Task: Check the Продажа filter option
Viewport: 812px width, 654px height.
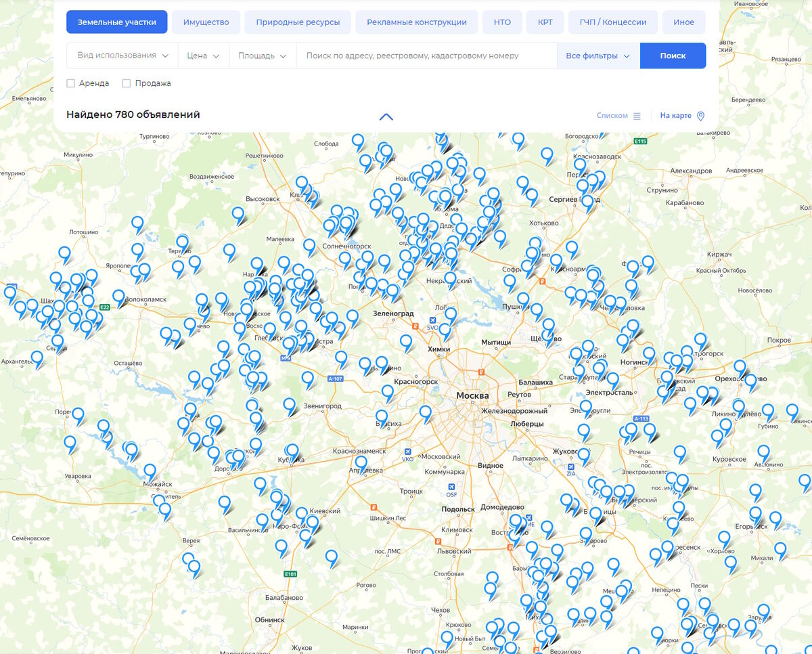Action: coord(126,83)
